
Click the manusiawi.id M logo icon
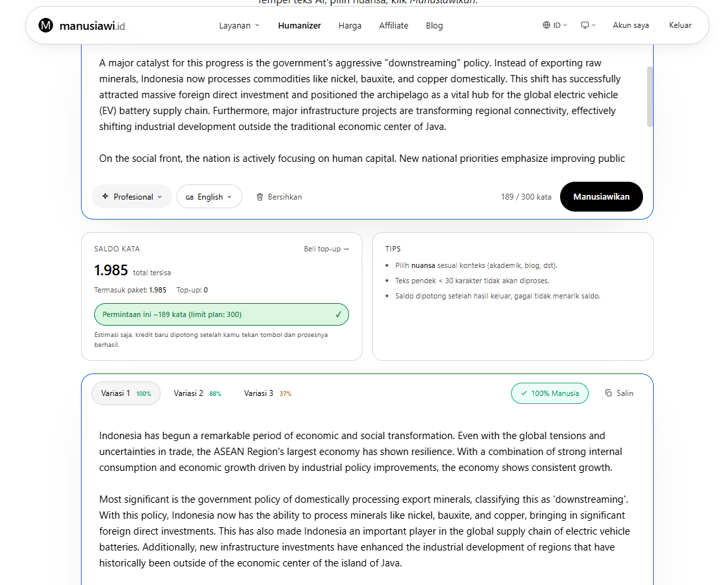pos(46,25)
